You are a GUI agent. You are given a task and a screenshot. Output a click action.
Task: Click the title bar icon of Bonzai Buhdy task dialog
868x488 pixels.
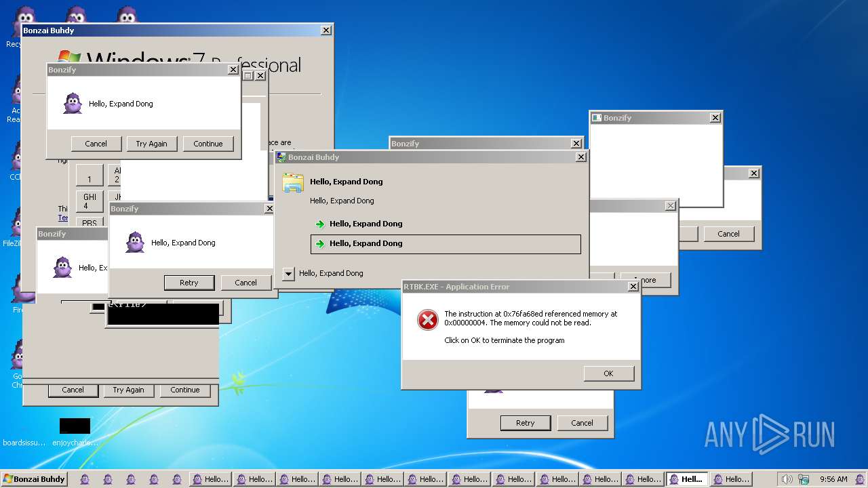click(281, 157)
